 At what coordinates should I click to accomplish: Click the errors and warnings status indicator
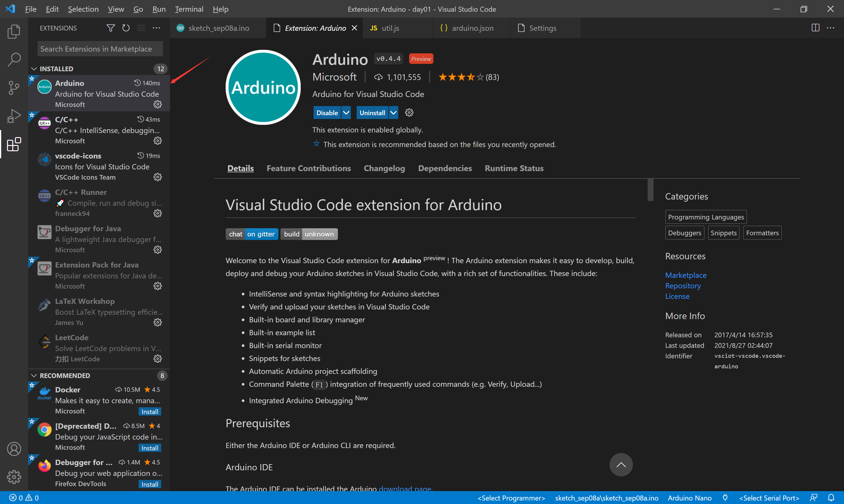pos(24,498)
